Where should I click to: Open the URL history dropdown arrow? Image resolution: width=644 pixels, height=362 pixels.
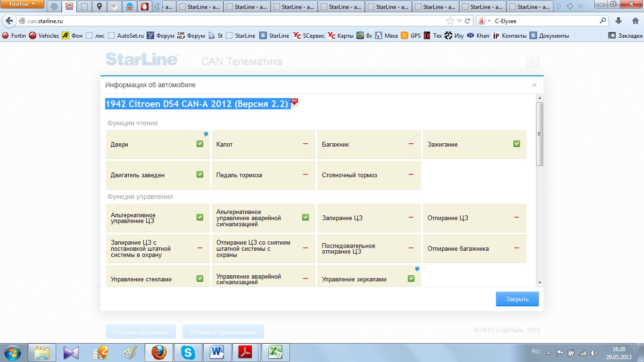459,21
